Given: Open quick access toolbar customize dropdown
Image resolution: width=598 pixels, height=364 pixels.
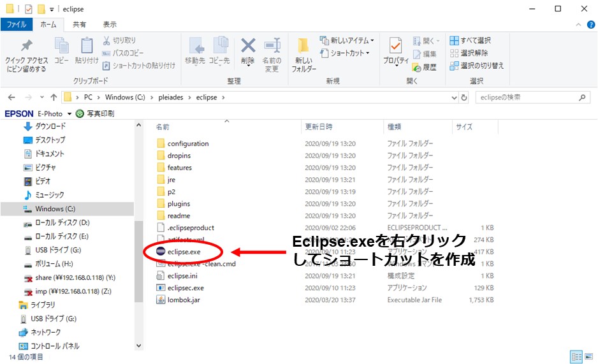Looking at the screenshot, I should (52, 9).
